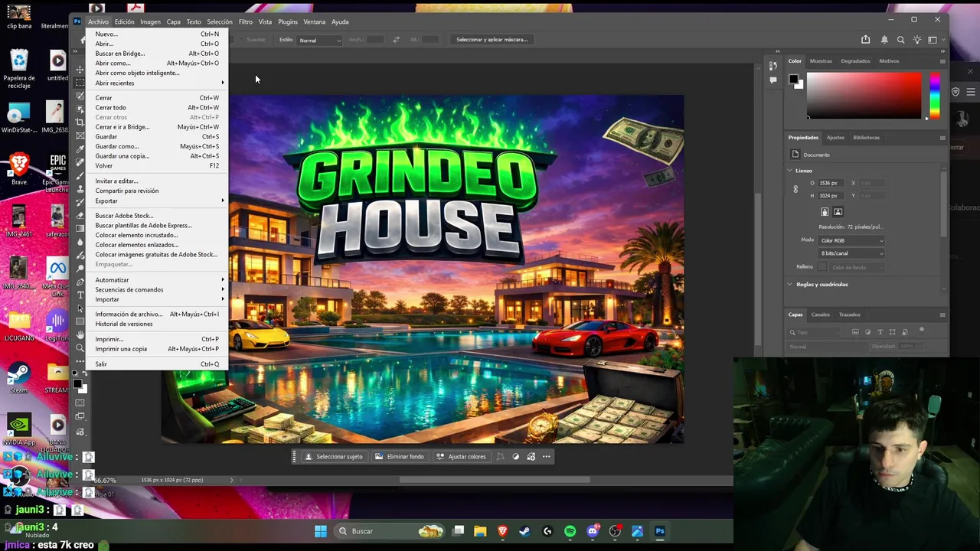Screen dimensions: 980x551
Task: Open the notifications bell icon
Action: [x=884, y=40]
